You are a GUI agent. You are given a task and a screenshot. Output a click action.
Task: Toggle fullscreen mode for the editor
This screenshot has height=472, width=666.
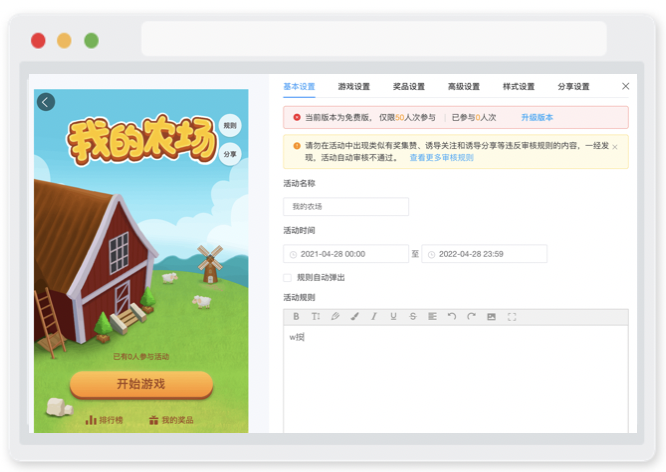(x=512, y=317)
